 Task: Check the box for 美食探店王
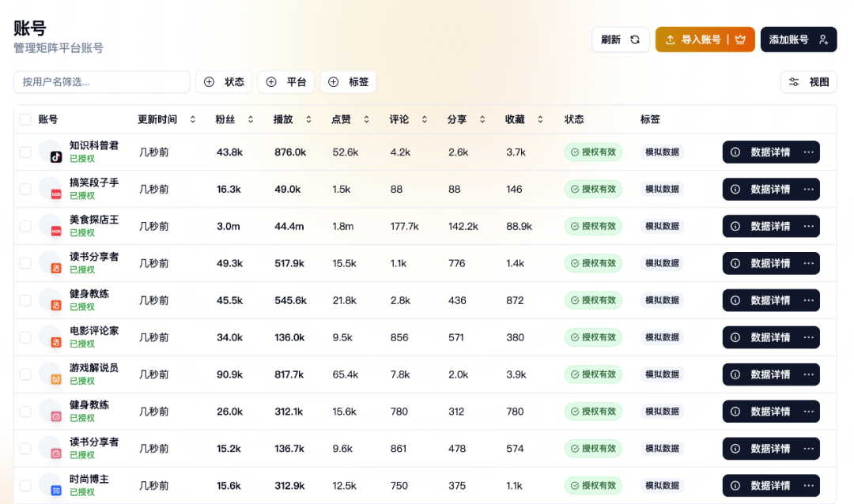(25, 227)
